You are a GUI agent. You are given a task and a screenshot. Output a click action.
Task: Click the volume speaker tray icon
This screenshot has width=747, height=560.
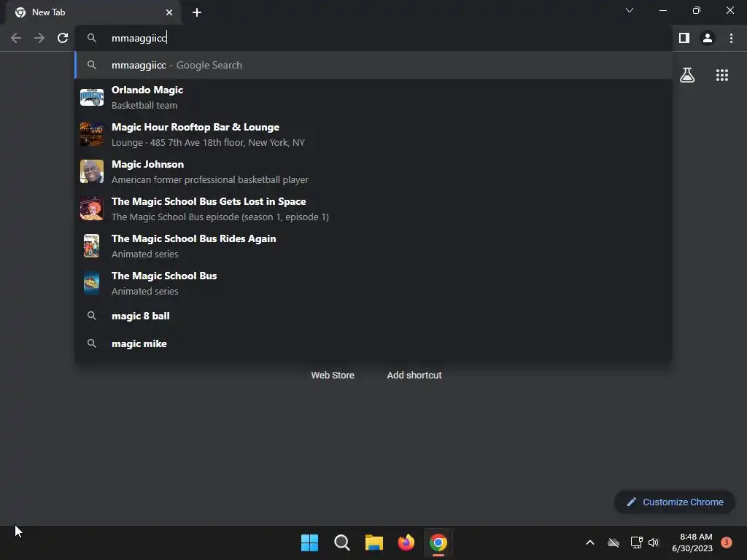tap(654, 542)
